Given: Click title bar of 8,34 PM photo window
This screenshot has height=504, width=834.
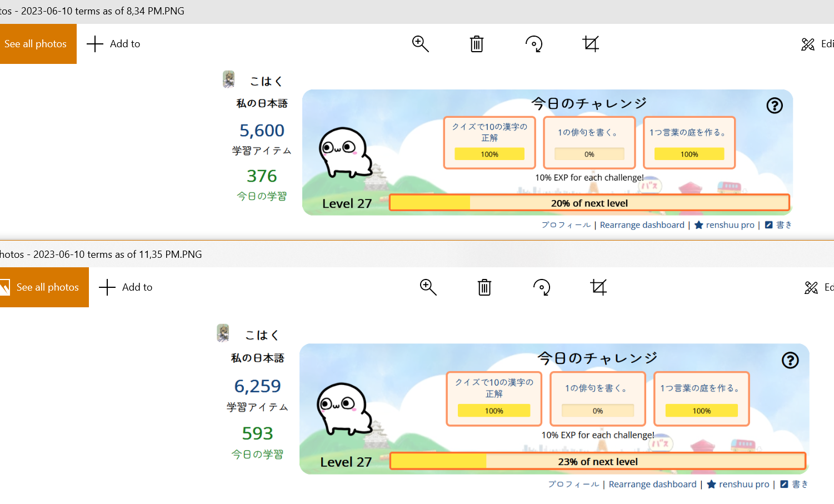Looking at the screenshot, I should pyautogui.click(x=417, y=11).
